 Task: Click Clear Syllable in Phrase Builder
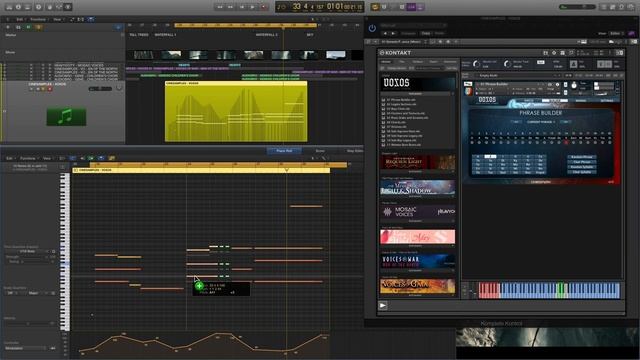[582, 172]
